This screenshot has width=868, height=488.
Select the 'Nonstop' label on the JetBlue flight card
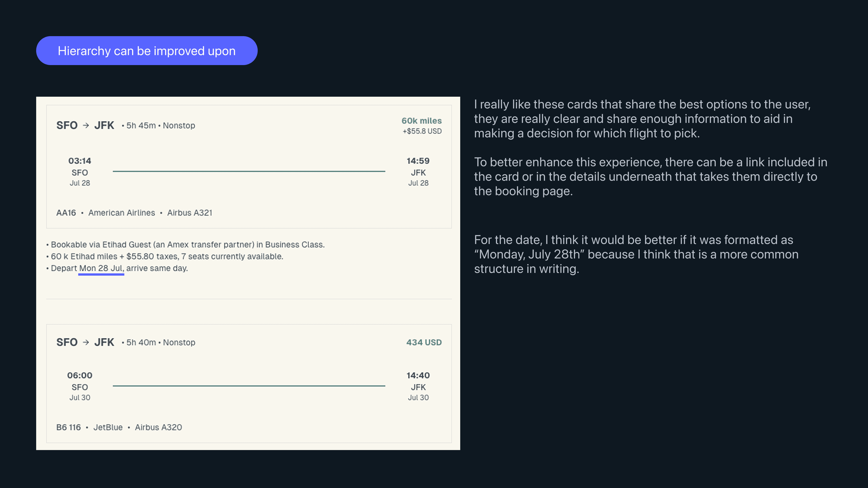tap(179, 342)
